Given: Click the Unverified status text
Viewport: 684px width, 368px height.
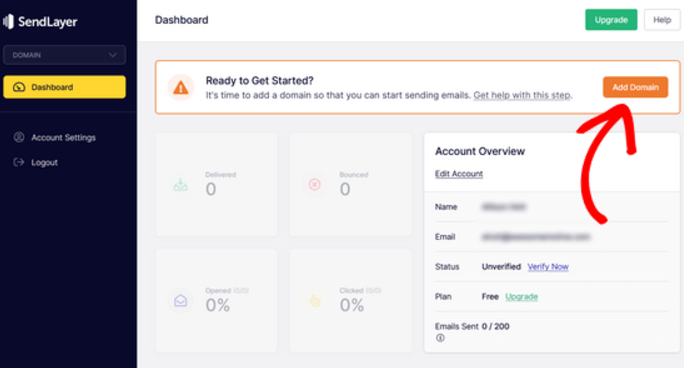Looking at the screenshot, I should coord(501,266).
